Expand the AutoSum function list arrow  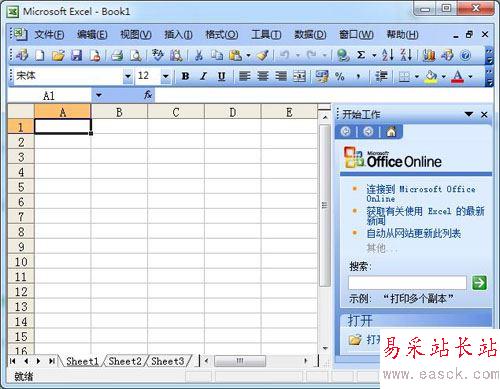click(x=374, y=55)
